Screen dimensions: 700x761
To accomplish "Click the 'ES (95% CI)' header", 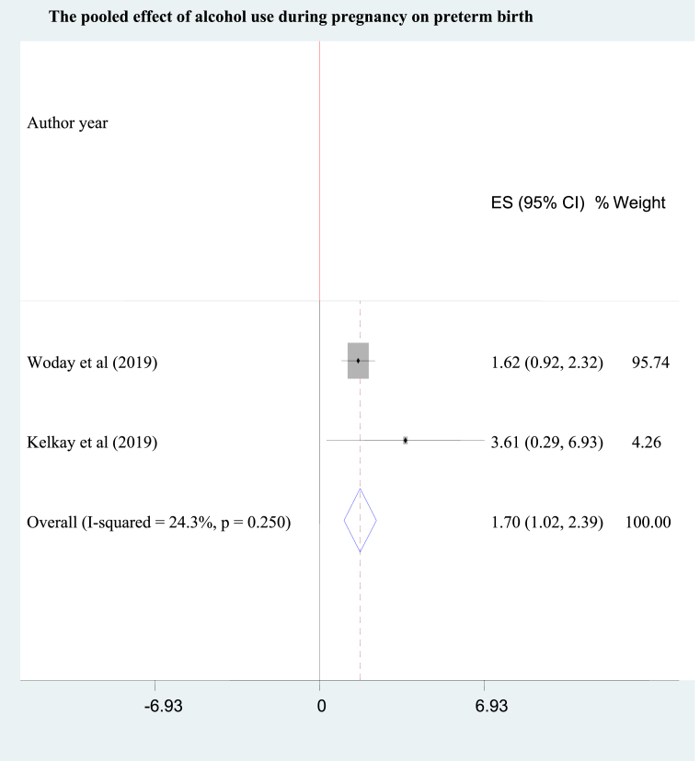I will coord(537,202).
